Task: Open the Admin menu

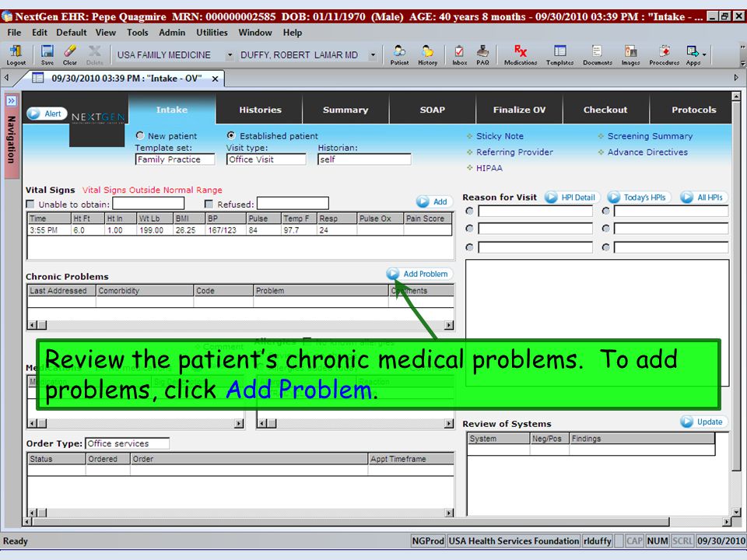Action: [172, 33]
